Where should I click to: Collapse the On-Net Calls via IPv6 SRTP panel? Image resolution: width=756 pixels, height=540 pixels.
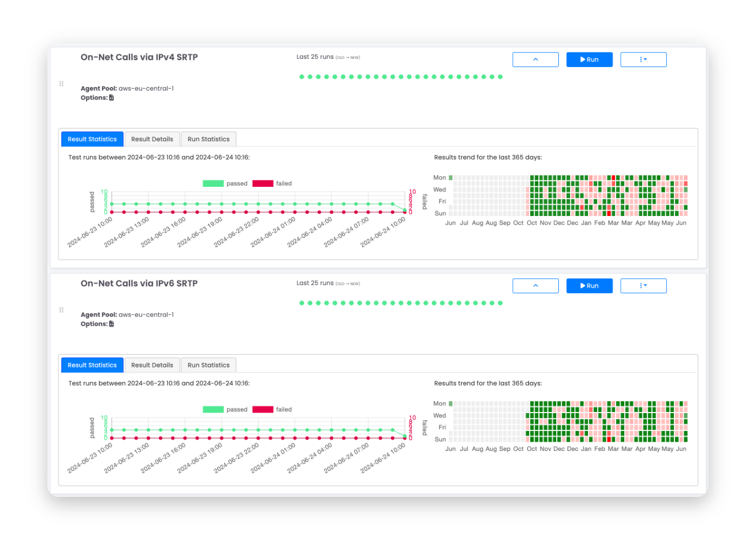click(535, 286)
